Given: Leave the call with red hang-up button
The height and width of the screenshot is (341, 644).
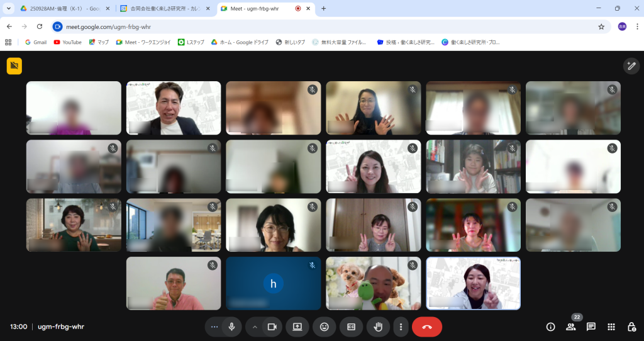Looking at the screenshot, I should [x=427, y=327].
